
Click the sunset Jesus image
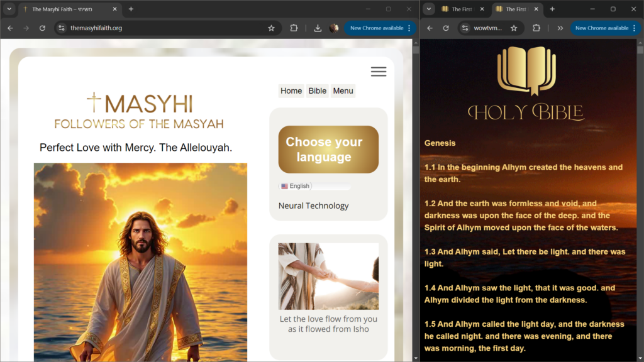(x=140, y=262)
